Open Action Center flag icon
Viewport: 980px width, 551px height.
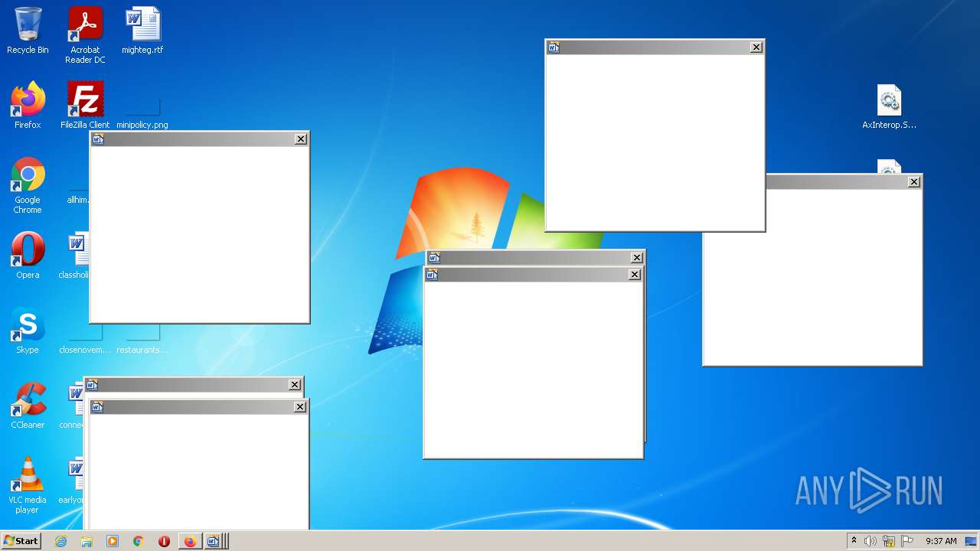(x=907, y=541)
